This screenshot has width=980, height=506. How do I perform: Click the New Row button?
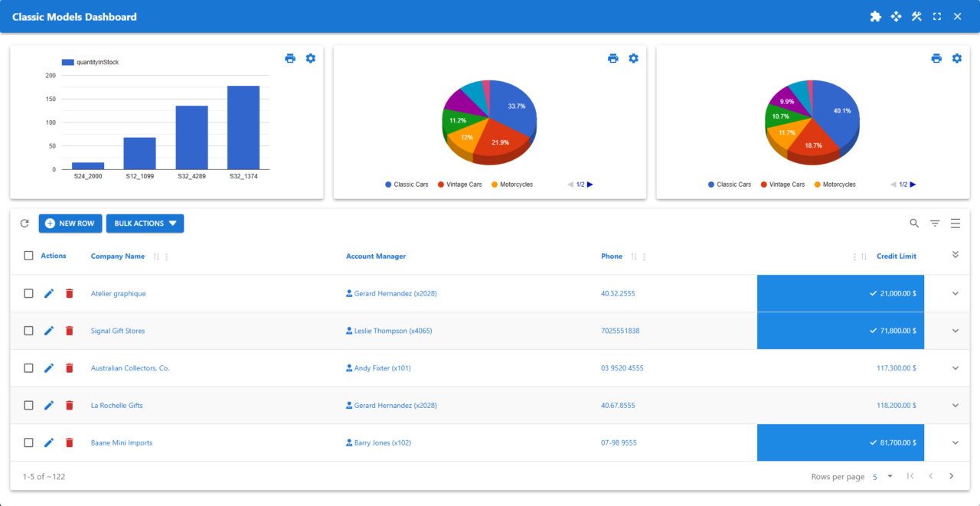click(70, 224)
